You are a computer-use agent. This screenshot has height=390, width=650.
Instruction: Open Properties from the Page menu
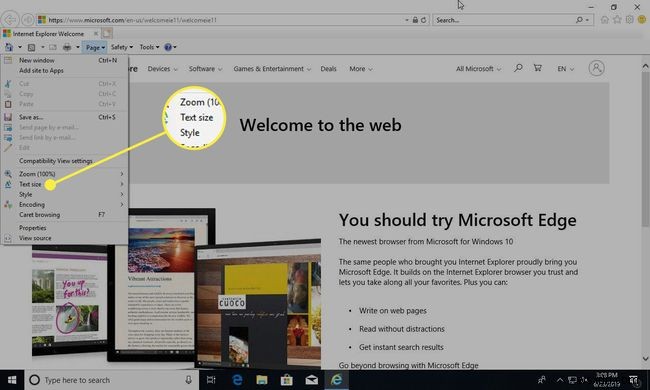click(65, 228)
